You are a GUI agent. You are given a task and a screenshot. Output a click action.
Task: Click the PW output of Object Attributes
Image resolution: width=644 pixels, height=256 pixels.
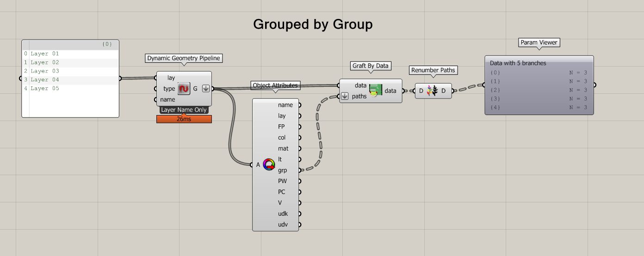pos(282,181)
